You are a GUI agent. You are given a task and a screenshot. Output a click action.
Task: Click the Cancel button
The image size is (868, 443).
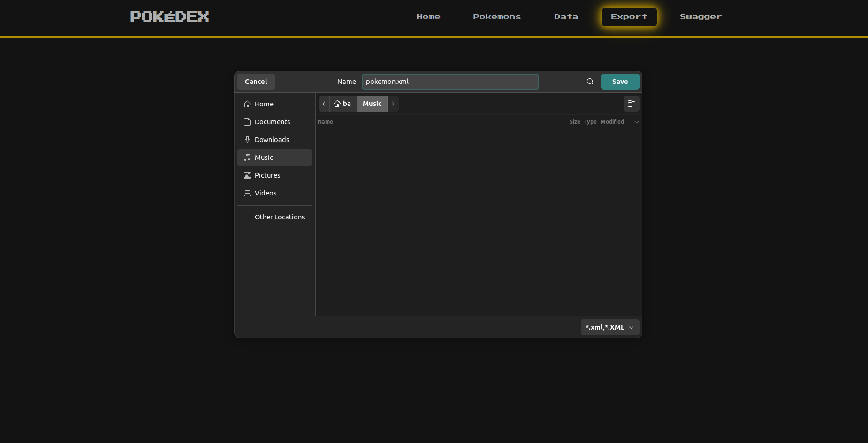click(256, 82)
